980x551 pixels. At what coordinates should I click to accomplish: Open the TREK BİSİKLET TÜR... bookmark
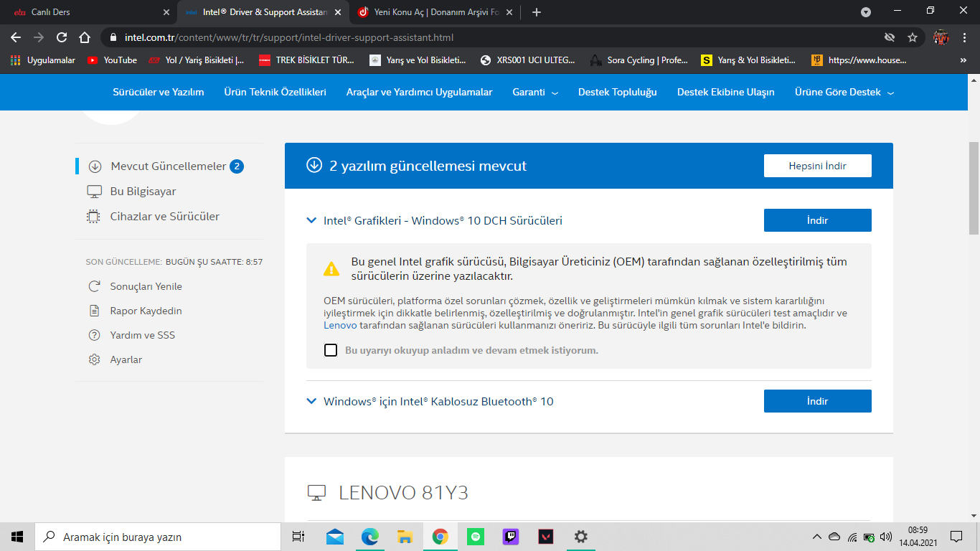tap(306, 60)
